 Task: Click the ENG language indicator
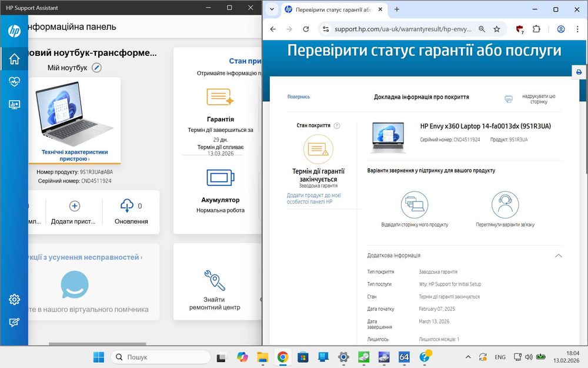click(x=500, y=357)
